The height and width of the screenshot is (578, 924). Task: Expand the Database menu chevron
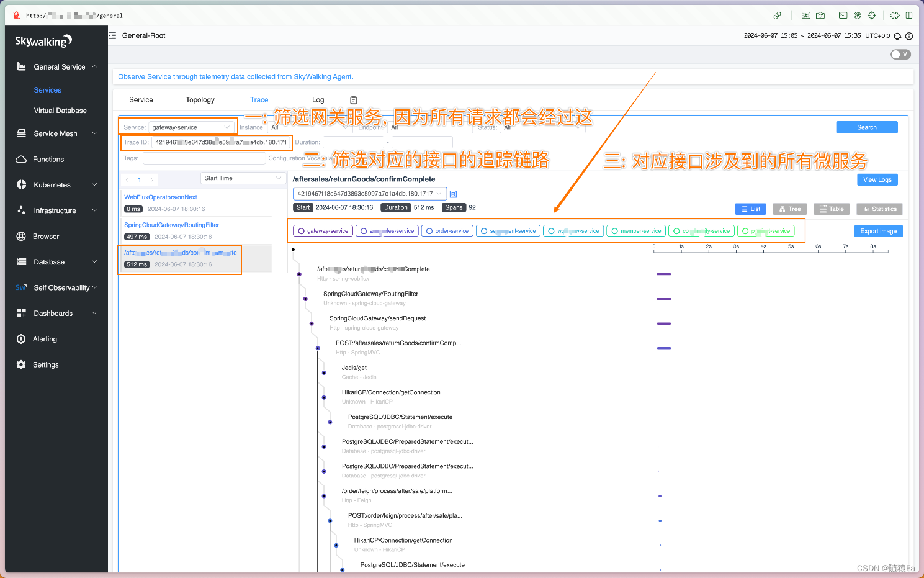click(94, 262)
